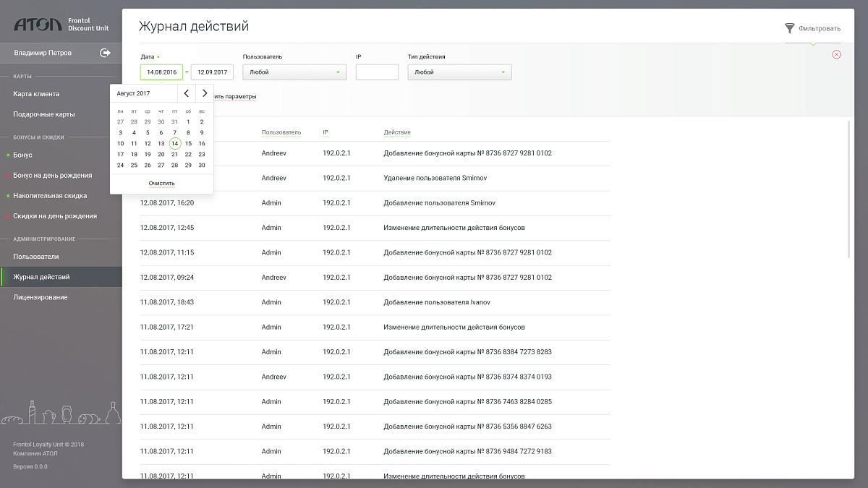This screenshot has height=488, width=868.
Task: Click the Фильтровать link
Action: coord(820,29)
